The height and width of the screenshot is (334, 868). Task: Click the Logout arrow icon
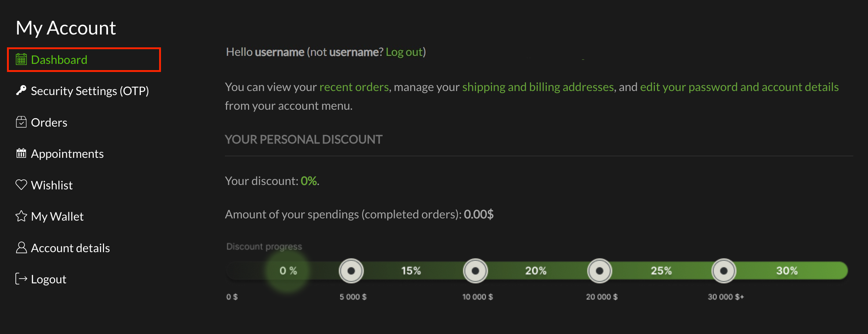click(x=21, y=279)
